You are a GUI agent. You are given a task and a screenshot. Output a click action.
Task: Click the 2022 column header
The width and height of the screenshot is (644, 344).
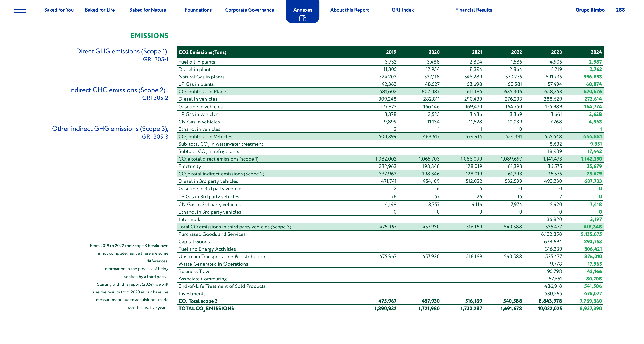coord(516,52)
